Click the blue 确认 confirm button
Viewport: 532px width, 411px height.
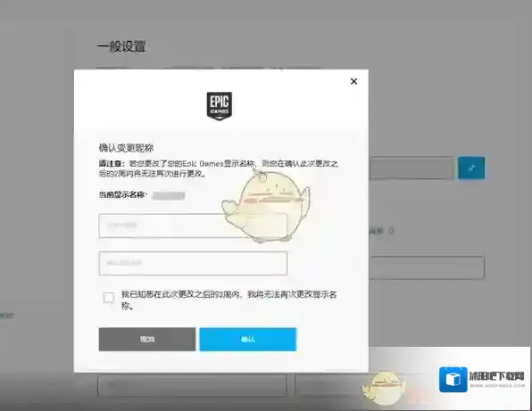pos(248,339)
